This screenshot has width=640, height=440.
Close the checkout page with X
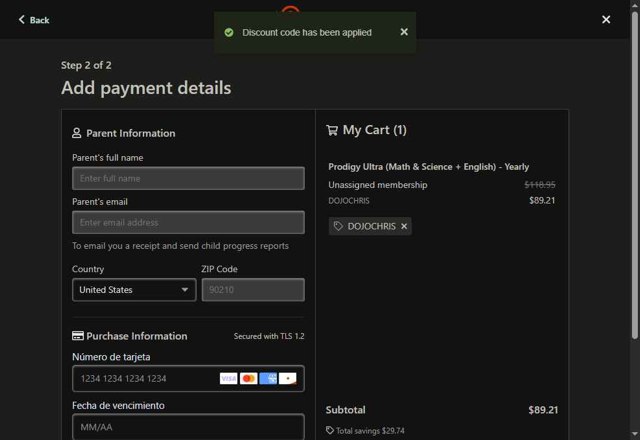(606, 20)
